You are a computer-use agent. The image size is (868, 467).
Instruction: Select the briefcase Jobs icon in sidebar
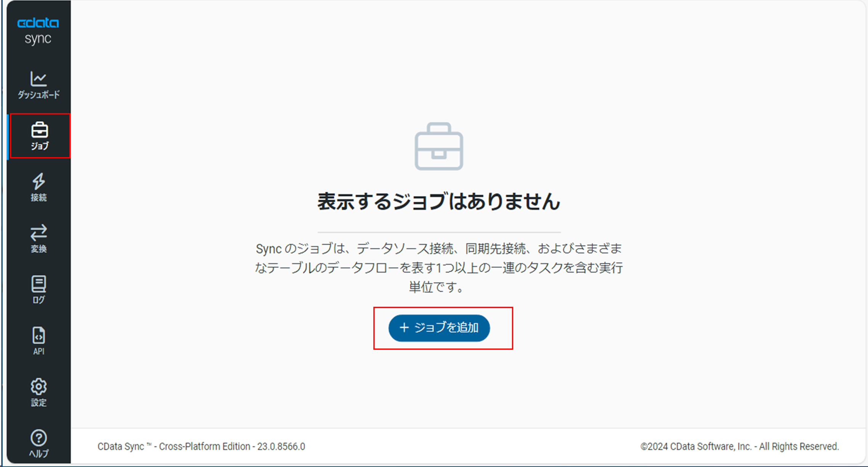click(x=40, y=130)
